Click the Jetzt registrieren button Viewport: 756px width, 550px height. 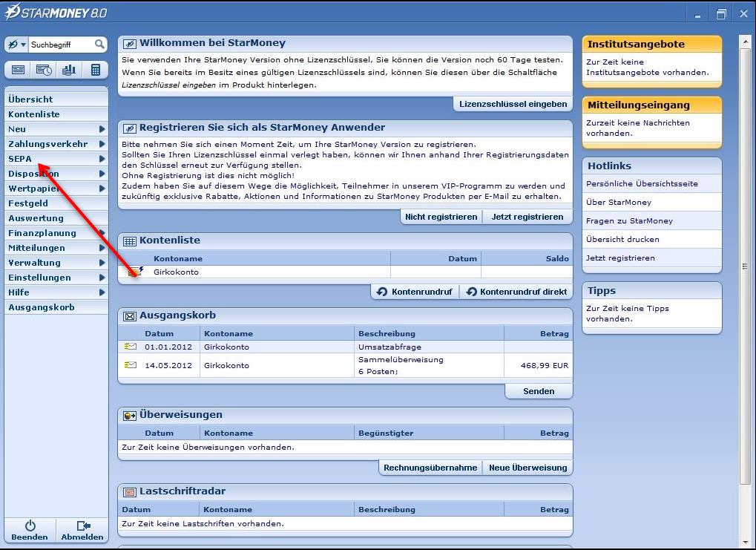[527, 217]
